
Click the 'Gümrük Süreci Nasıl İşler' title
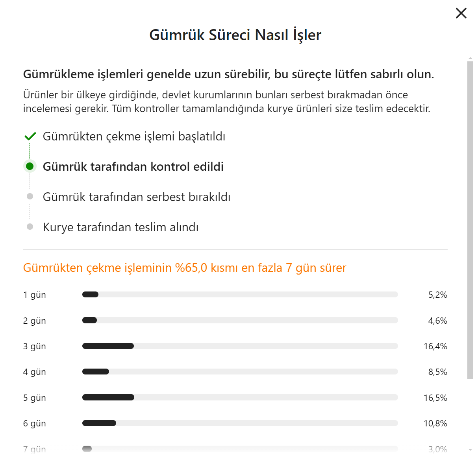click(235, 35)
